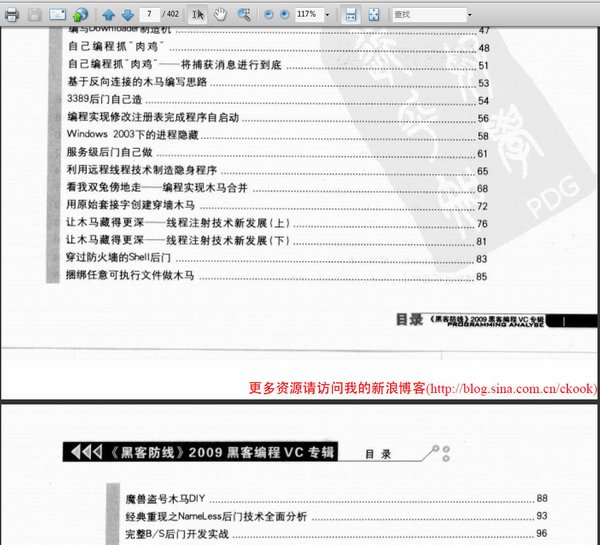600x545 pixels.
Task: Click the entry 将捕获消息进行到底
Action: pyautogui.click(x=231, y=64)
